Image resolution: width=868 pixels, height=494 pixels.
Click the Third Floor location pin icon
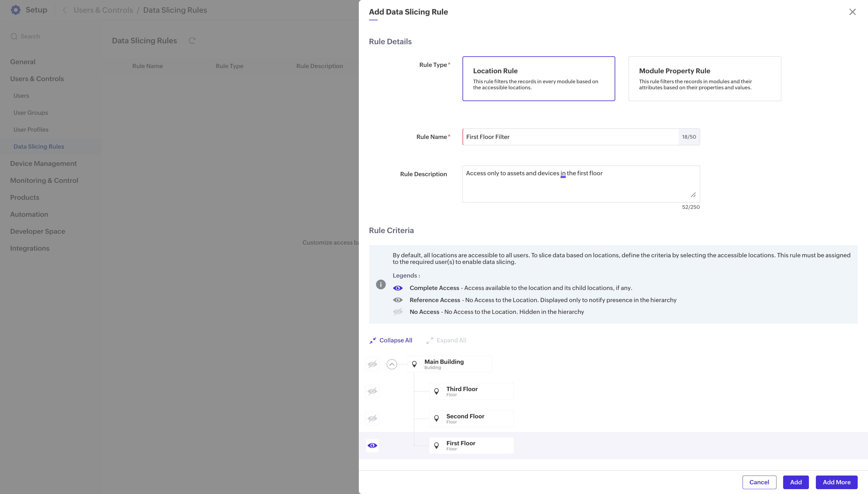pos(436,391)
